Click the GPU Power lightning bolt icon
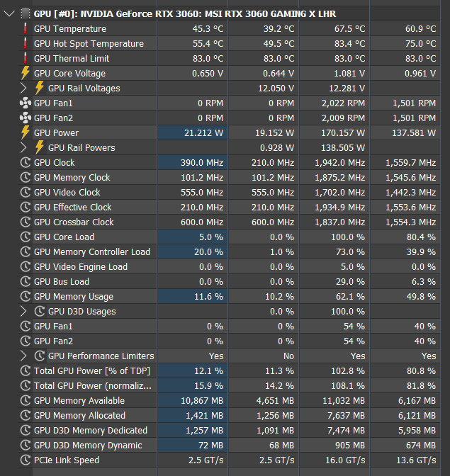 pos(26,132)
